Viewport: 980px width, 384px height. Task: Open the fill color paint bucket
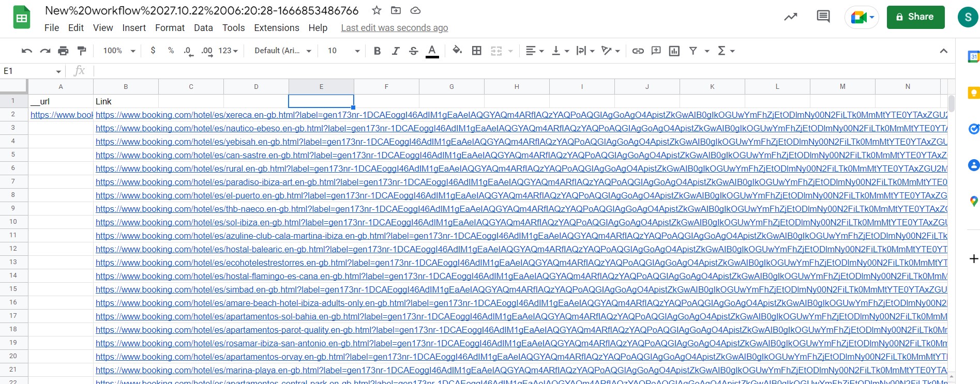click(x=457, y=51)
